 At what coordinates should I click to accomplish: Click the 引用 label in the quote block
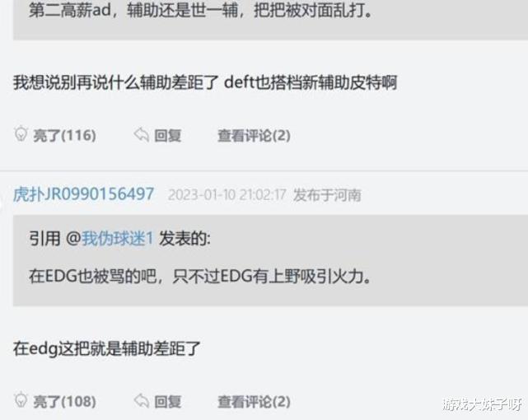[x=44, y=238]
